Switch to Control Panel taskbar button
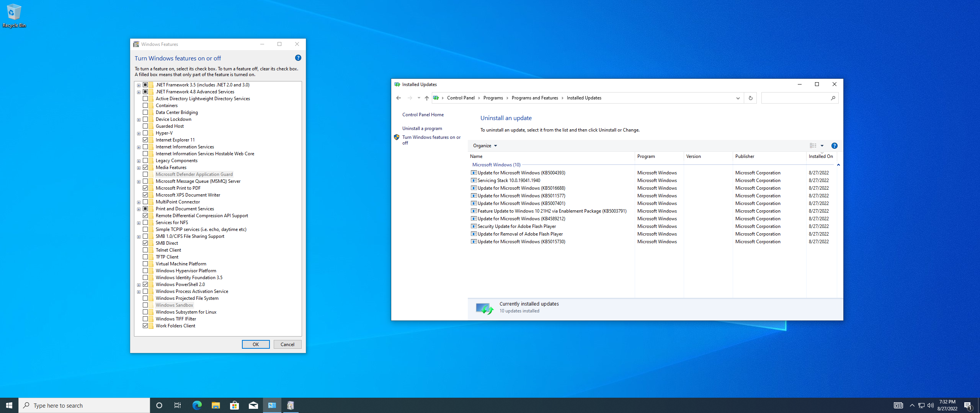This screenshot has width=980, height=413. tap(272, 405)
